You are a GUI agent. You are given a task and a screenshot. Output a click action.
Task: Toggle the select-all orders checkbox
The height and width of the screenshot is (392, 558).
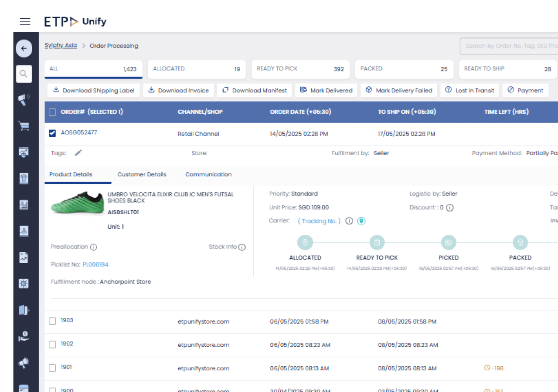[52, 112]
